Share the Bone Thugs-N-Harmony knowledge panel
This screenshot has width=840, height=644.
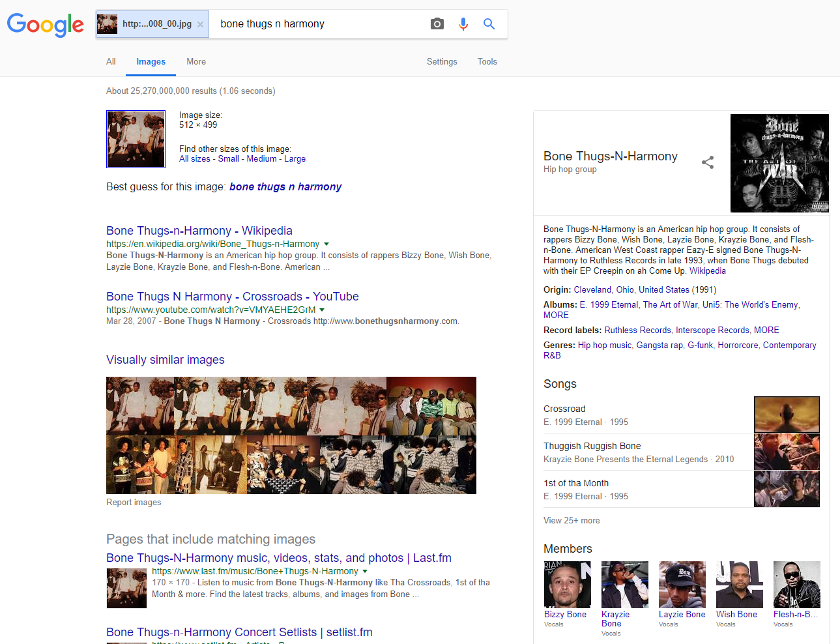708,162
